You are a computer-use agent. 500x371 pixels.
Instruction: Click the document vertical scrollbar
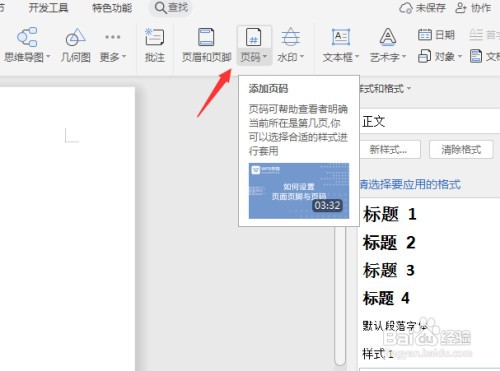pos(340,297)
